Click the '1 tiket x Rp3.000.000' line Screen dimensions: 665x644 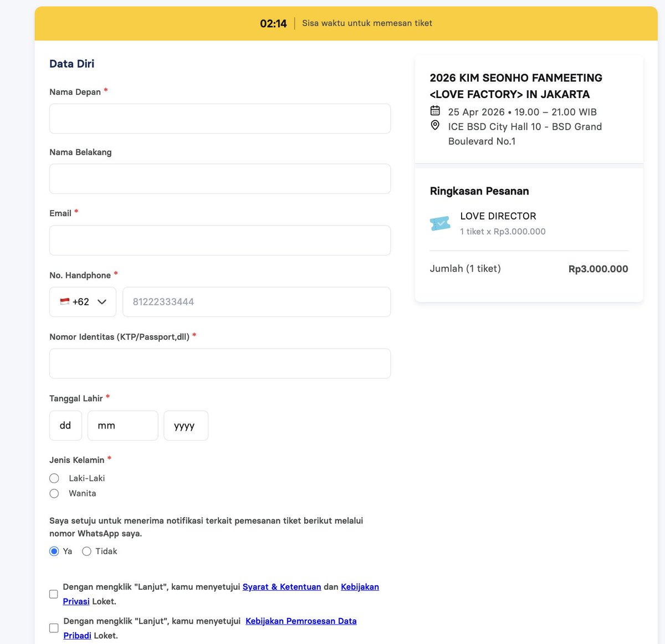point(503,232)
